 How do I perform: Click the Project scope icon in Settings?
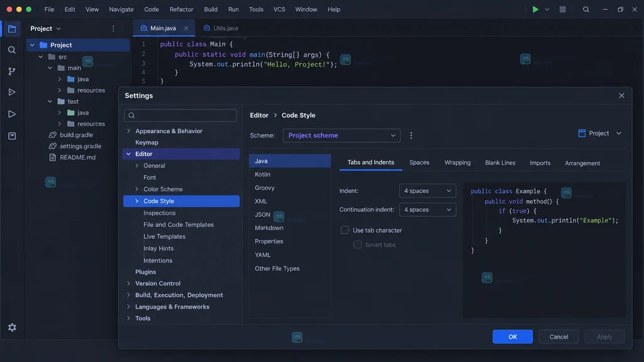pos(582,133)
